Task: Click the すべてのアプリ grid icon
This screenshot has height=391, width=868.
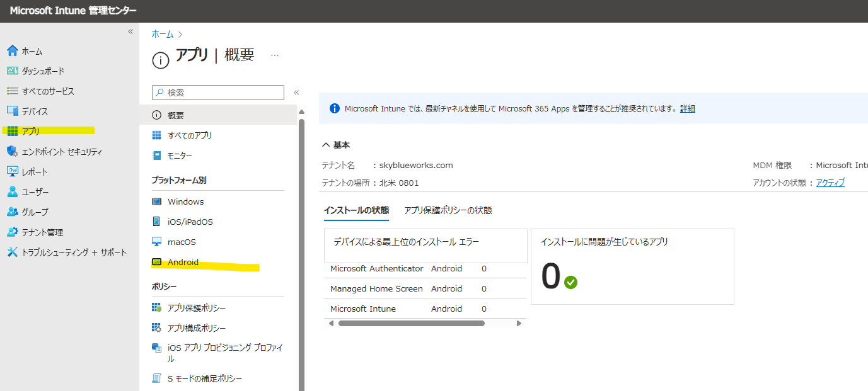Action: [x=157, y=135]
